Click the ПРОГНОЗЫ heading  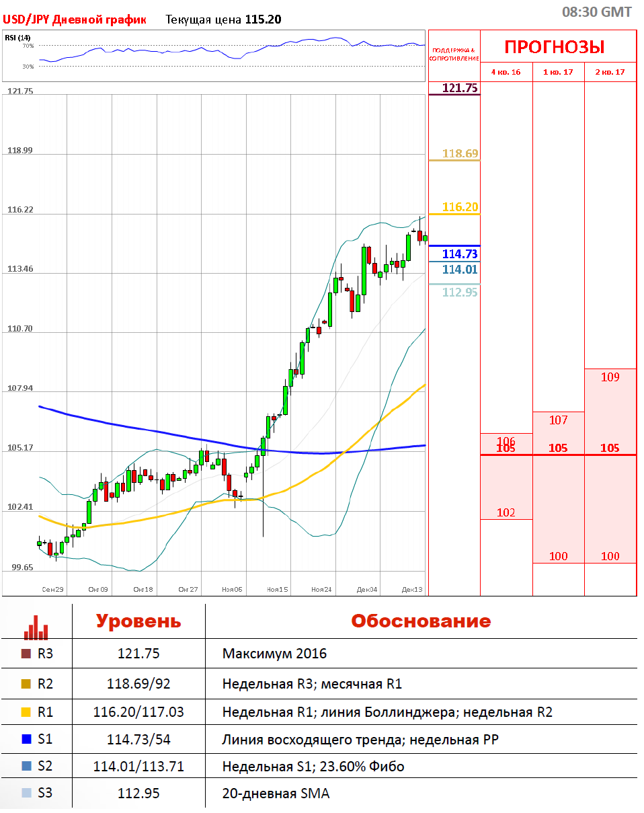(555, 47)
